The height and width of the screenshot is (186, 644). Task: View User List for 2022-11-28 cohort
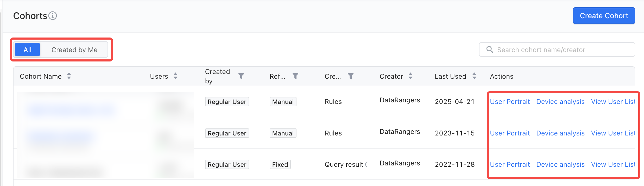[613, 164]
